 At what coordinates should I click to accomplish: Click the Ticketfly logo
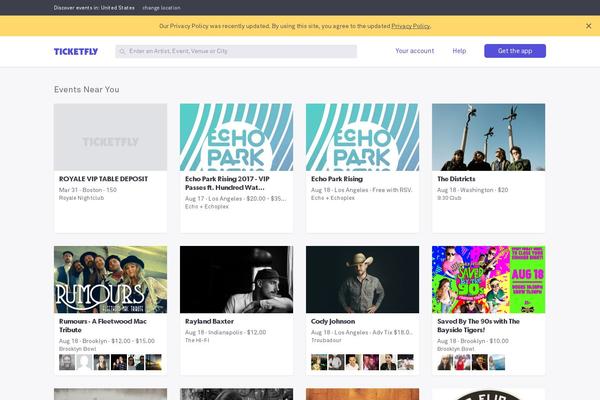[x=76, y=51]
